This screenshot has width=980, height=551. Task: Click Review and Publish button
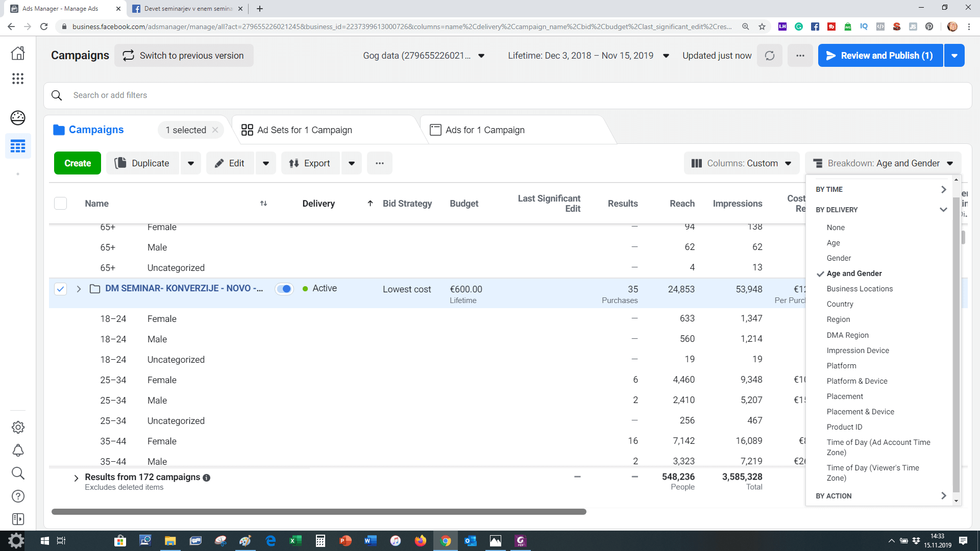tap(880, 56)
